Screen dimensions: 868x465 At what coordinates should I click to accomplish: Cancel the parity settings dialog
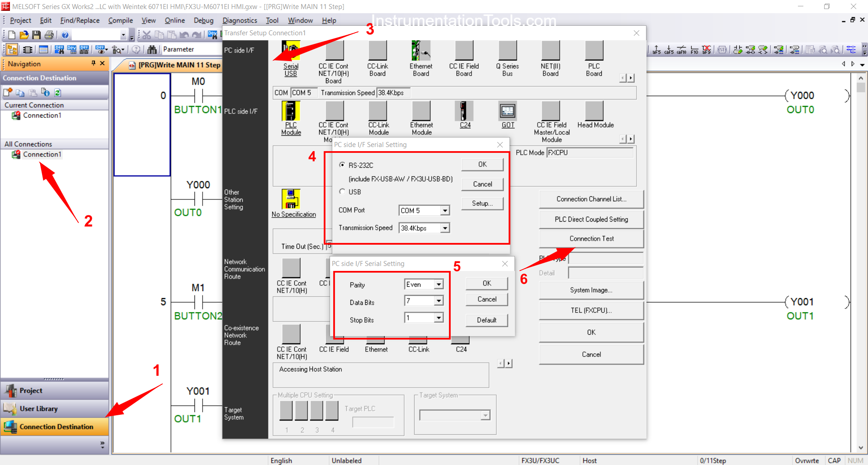pyautogui.click(x=486, y=299)
